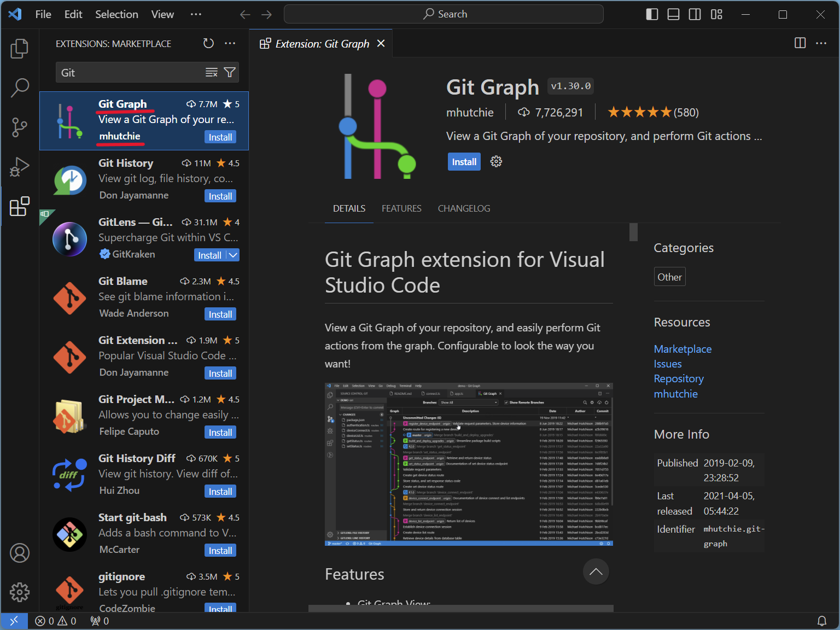Install Git Graph from details page
The width and height of the screenshot is (840, 630).
click(x=464, y=162)
